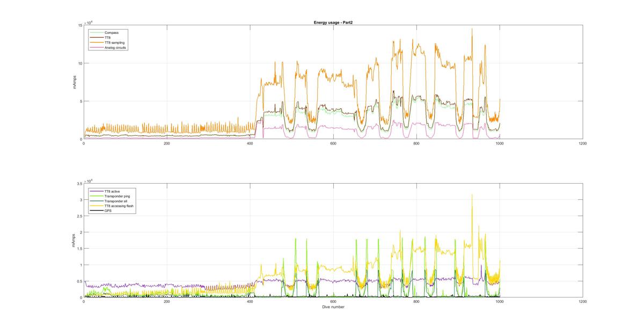Click the orange line swatch beside "TT8 sampling"

point(97,42)
